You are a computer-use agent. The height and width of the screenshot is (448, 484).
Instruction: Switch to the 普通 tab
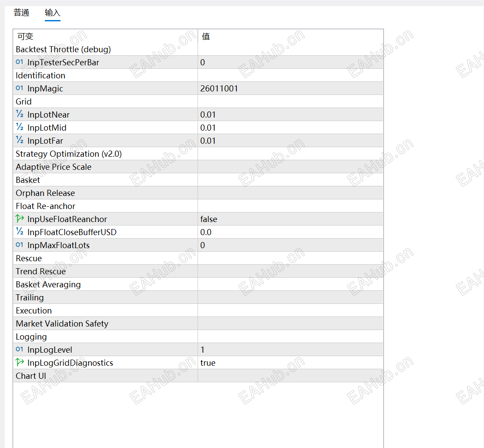coord(22,13)
